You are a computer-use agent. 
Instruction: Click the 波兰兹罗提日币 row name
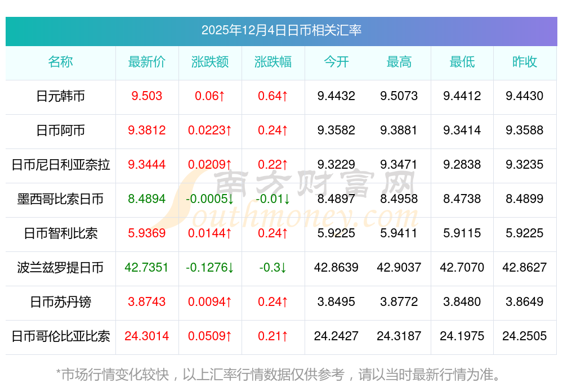(x=60, y=268)
